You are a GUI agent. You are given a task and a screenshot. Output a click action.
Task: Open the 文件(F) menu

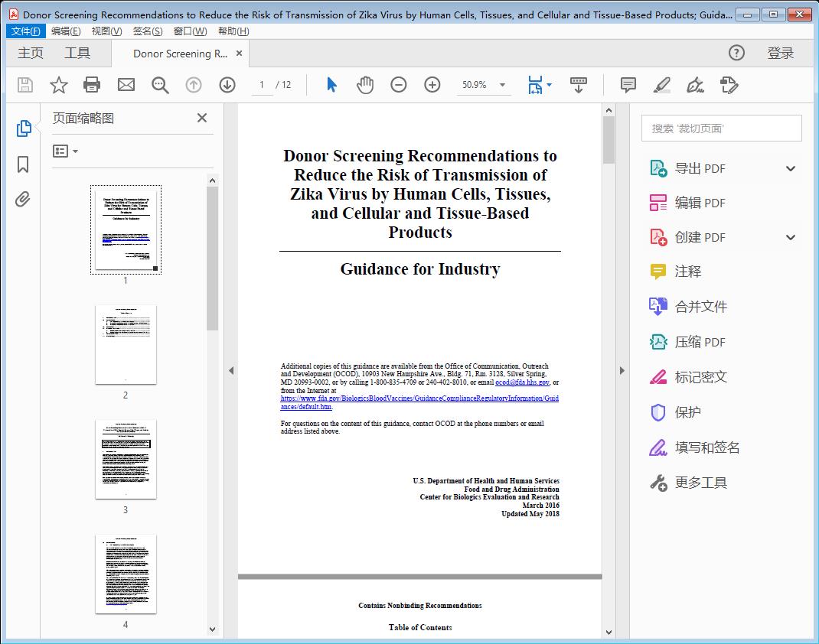pyautogui.click(x=26, y=31)
